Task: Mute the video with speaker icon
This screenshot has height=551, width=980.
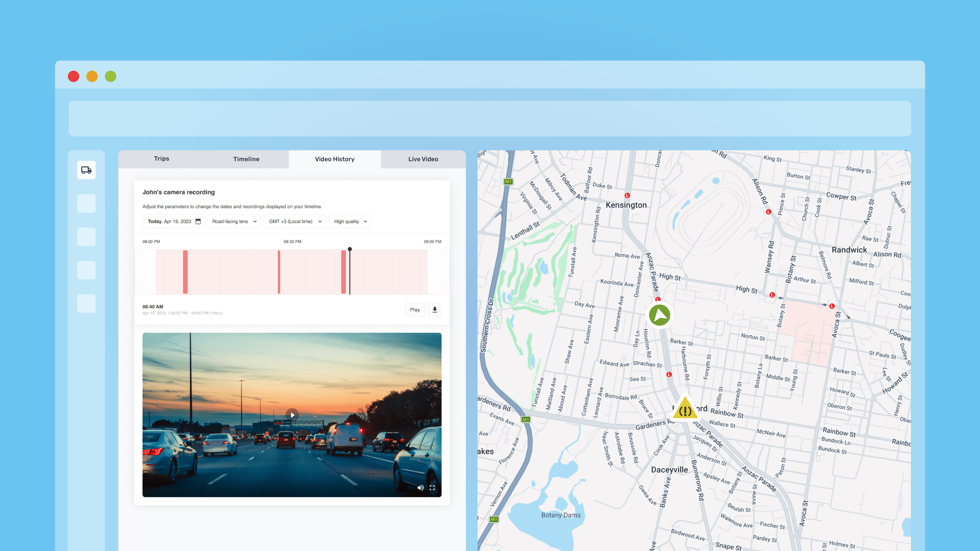Action: pyautogui.click(x=420, y=487)
